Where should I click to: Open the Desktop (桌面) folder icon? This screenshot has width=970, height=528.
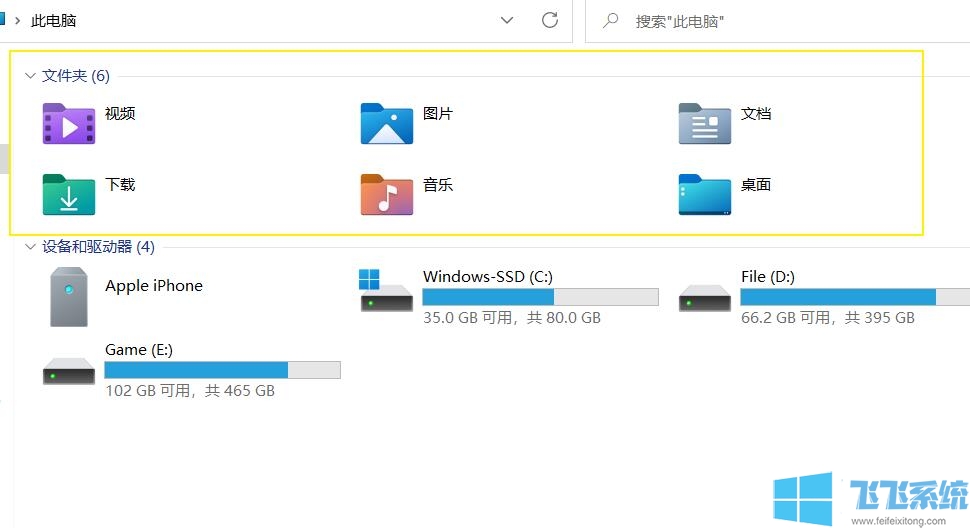(704, 195)
